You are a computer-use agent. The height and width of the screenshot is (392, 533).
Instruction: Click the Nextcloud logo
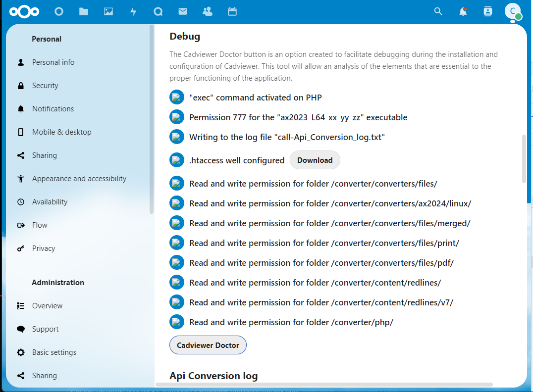click(x=24, y=11)
